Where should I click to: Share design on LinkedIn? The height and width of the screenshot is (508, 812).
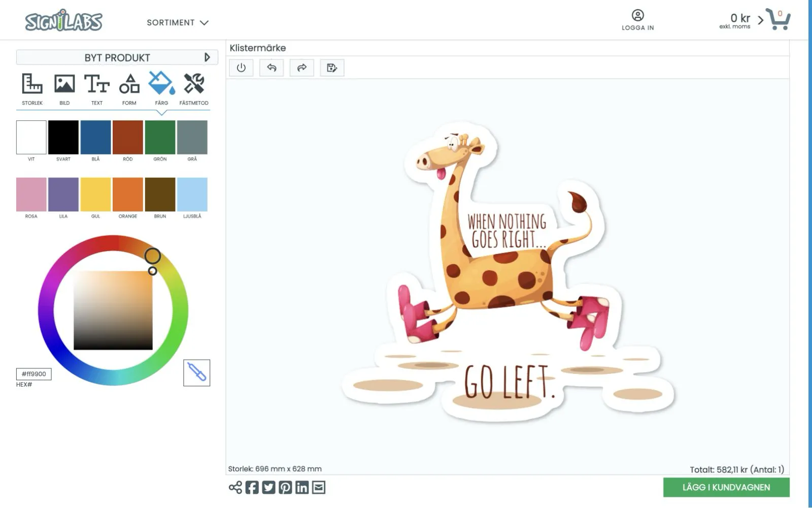302,488
